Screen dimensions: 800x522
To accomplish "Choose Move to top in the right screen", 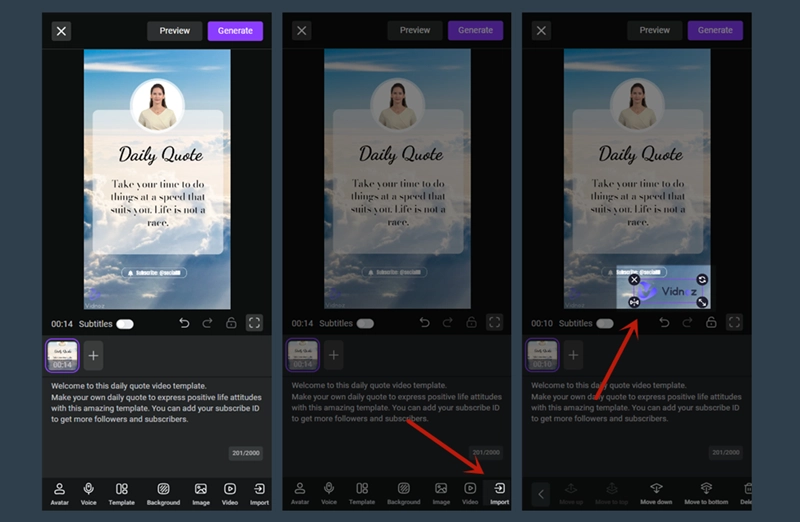I will pyautogui.click(x=611, y=493).
